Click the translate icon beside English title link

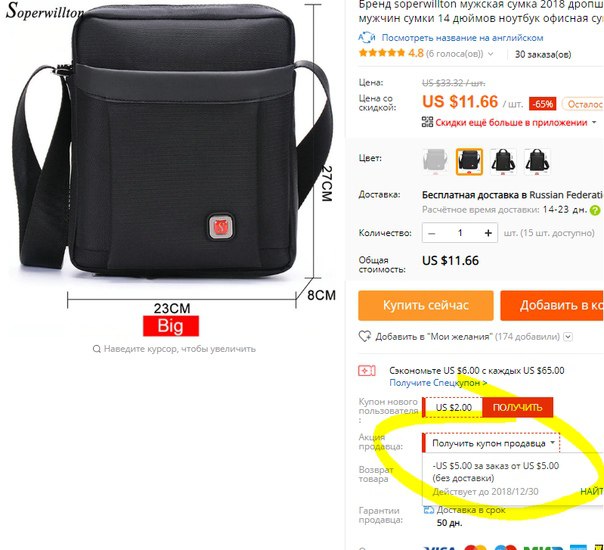click(x=367, y=37)
